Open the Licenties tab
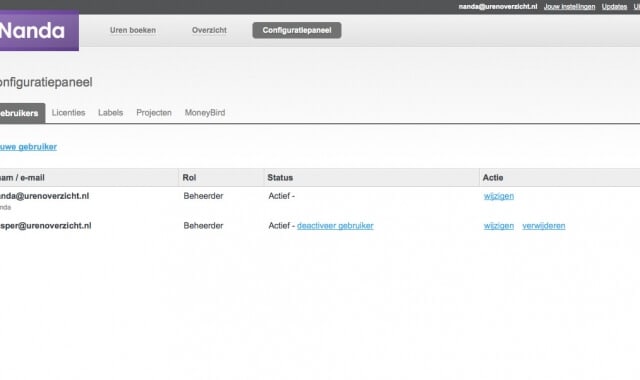The image size is (640, 380). pyautogui.click(x=68, y=113)
